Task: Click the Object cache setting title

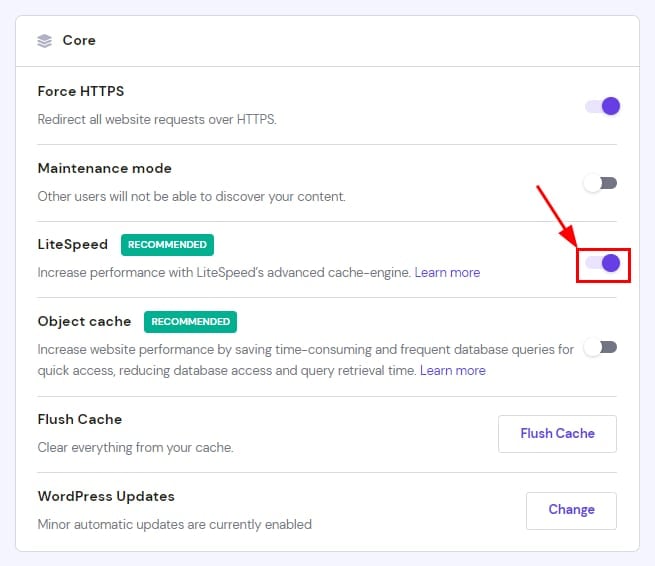Action: (x=84, y=322)
